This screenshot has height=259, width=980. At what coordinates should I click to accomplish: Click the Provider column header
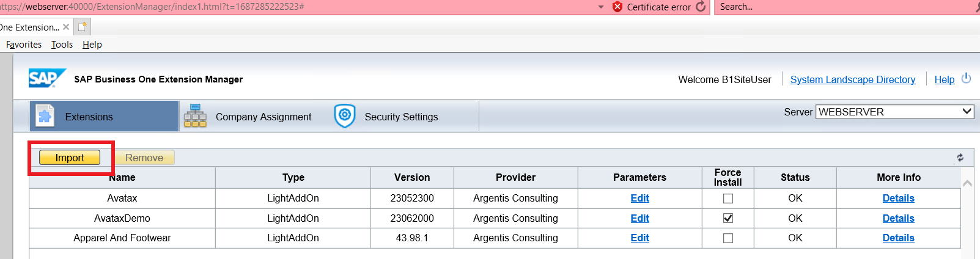[x=515, y=177]
